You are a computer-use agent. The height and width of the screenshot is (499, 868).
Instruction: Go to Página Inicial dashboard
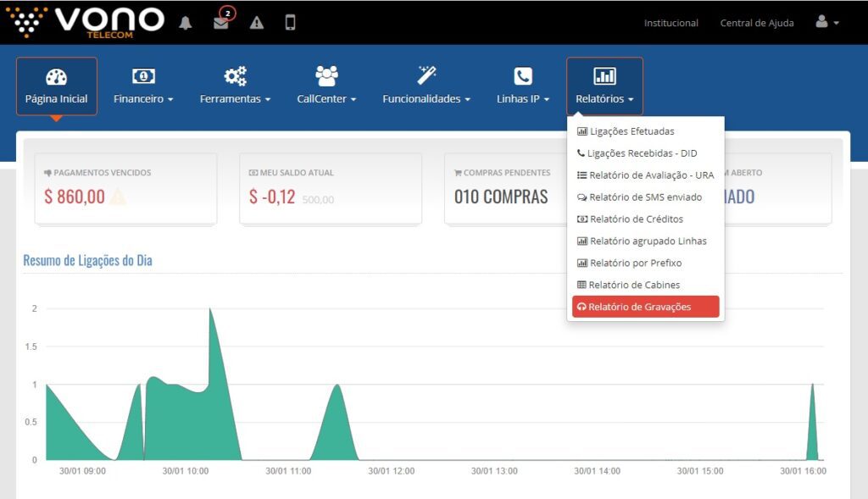pos(56,86)
